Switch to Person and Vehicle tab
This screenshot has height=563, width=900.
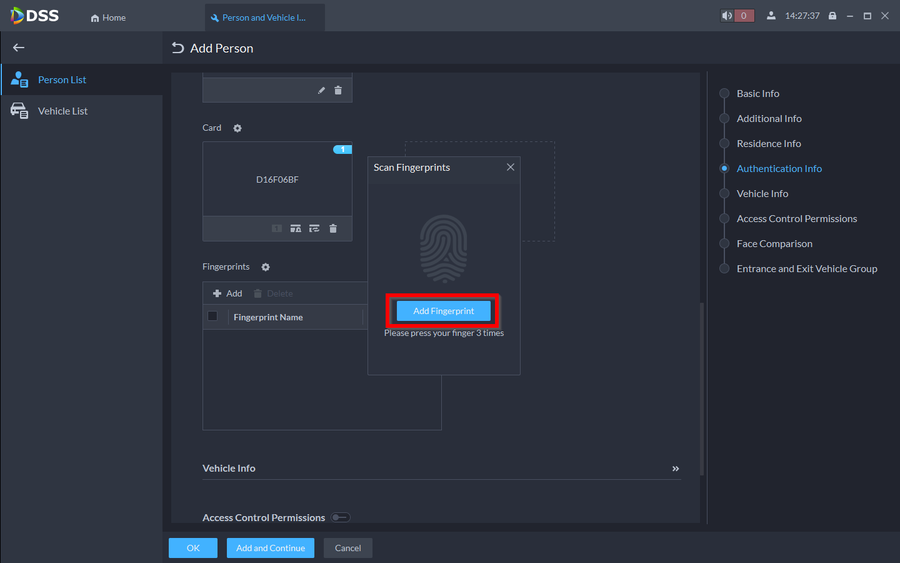[x=264, y=18]
